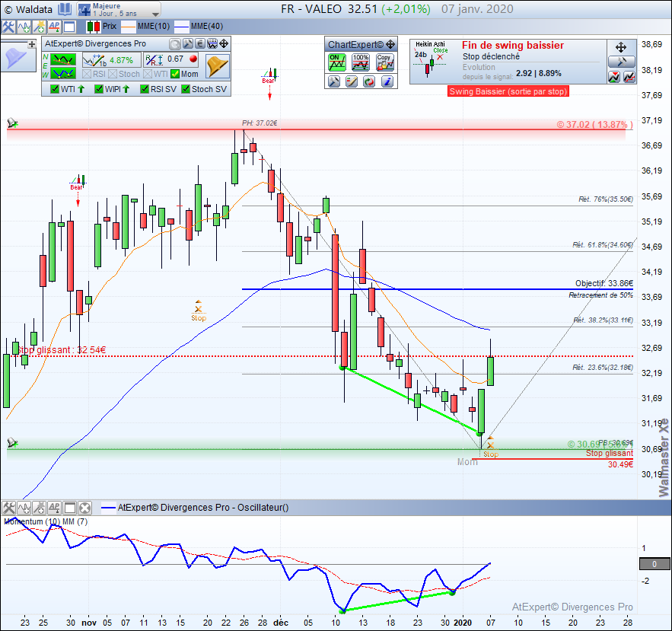
Task: Enable the unchecked WTI divergence checkbox
Action: point(148,74)
